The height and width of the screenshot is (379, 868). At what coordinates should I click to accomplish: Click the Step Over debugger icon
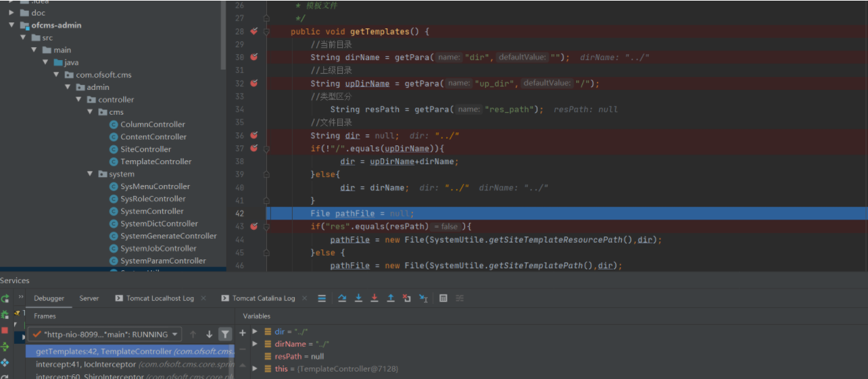pyautogui.click(x=342, y=298)
